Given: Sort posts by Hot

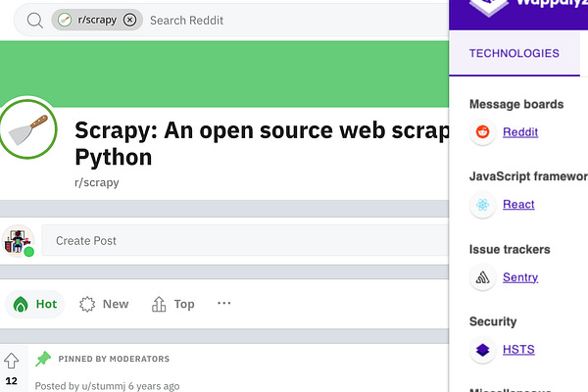Looking at the screenshot, I should point(35,304).
